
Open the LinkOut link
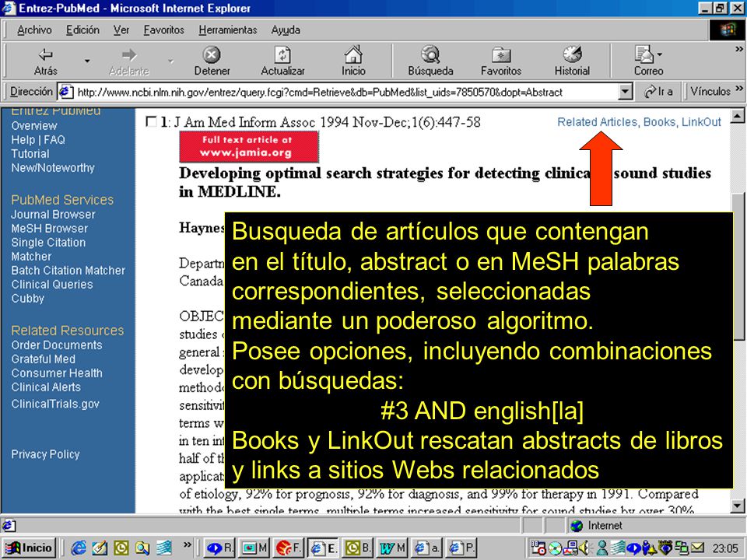pyautogui.click(x=701, y=122)
